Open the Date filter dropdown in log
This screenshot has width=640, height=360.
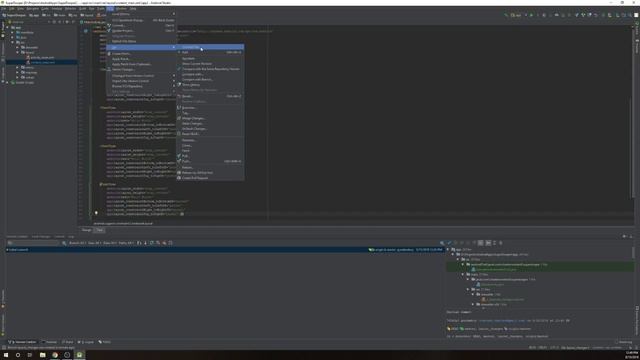[110, 243]
